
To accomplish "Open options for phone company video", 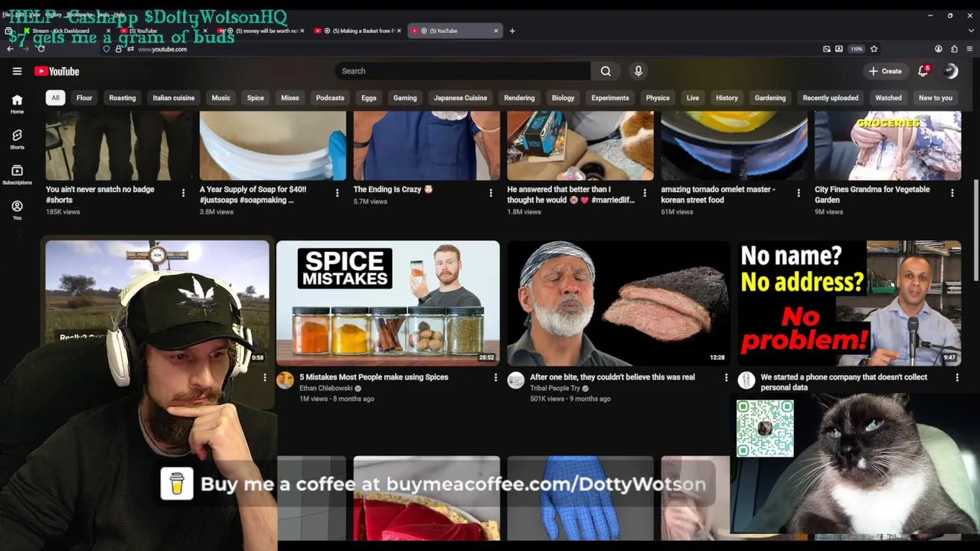I will (x=957, y=377).
